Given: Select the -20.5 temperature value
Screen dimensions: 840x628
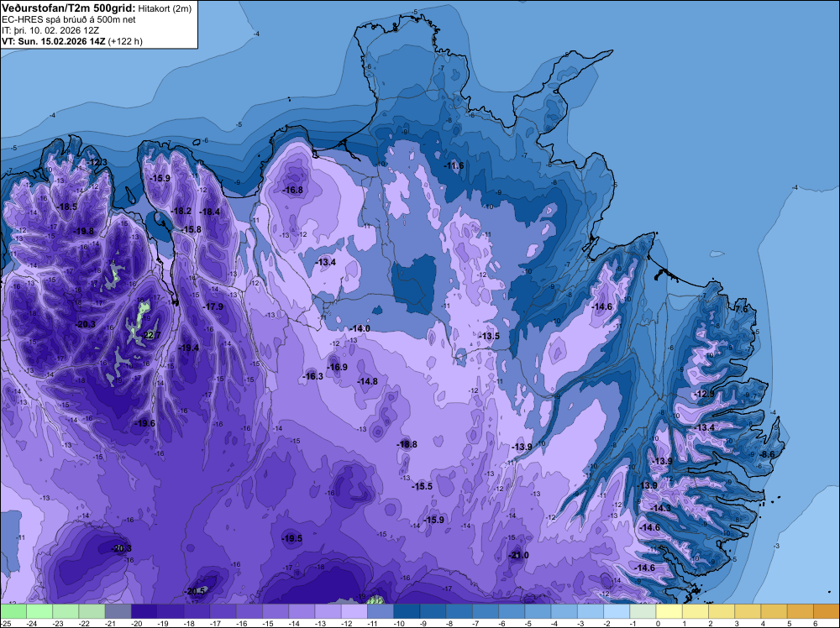Looking at the screenshot, I should (195, 591).
